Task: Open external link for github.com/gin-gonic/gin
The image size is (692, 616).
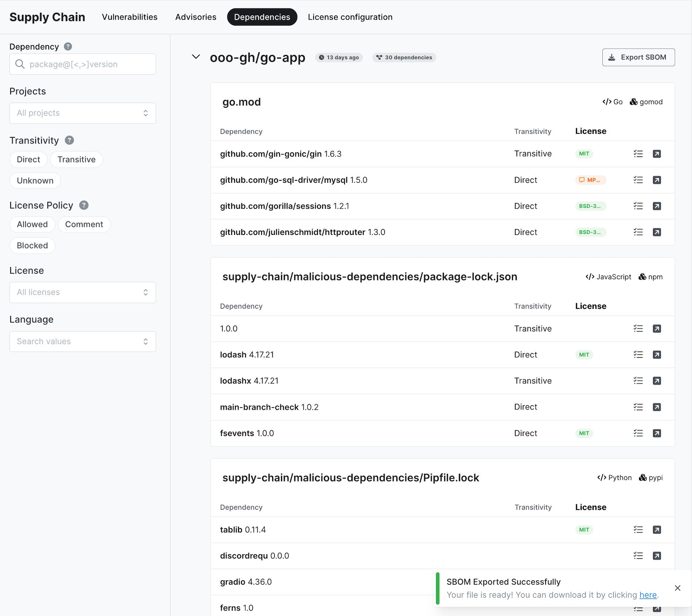Action: [x=657, y=154]
